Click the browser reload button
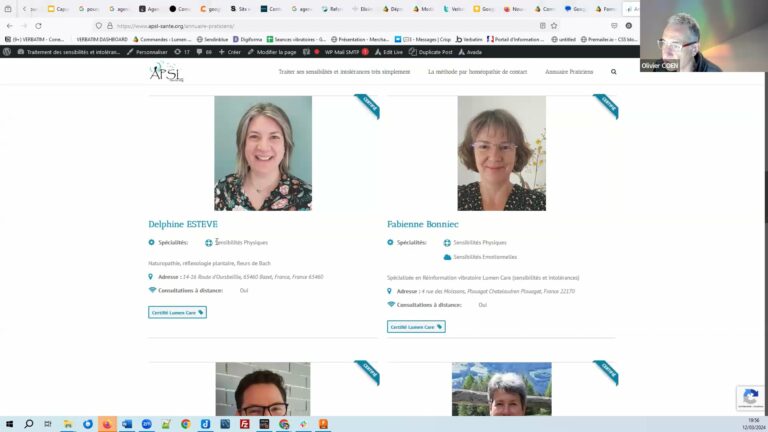Screen dimensions: 768x432 pyautogui.click(x=38, y=26)
